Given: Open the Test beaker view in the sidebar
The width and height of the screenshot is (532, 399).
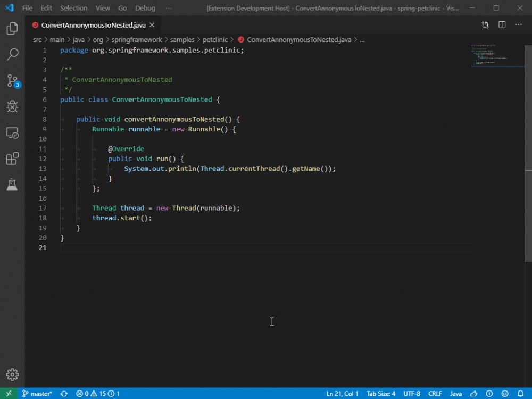Looking at the screenshot, I should (12, 185).
